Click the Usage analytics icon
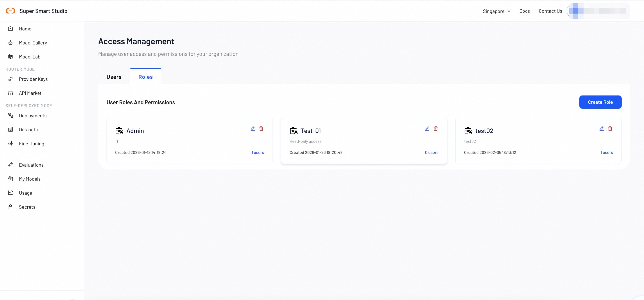This screenshot has height=300, width=644. (x=11, y=193)
